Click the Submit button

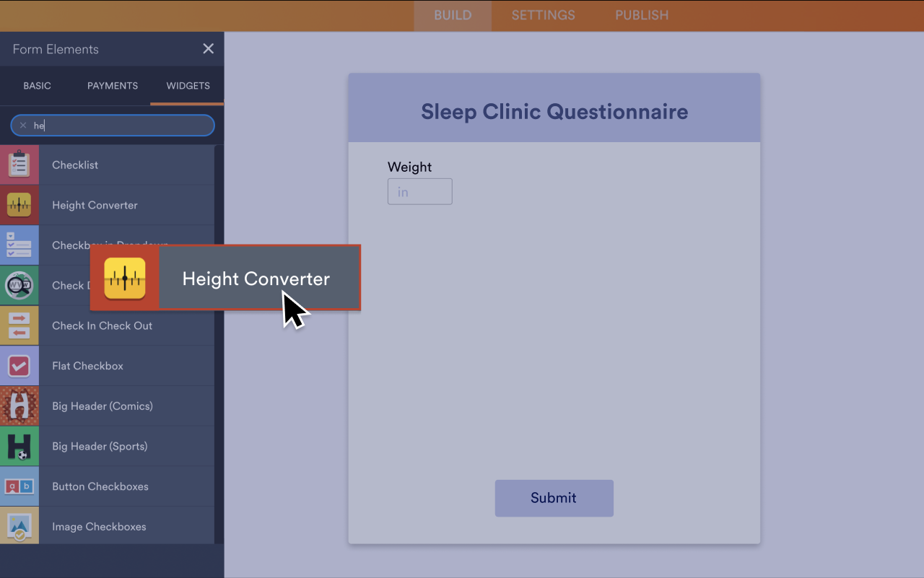(x=554, y=498)
